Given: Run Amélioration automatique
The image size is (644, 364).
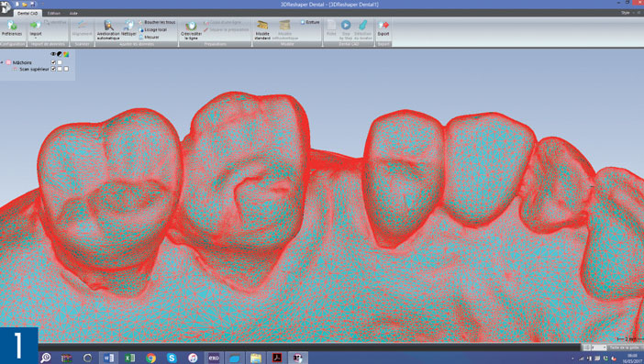Looking at the screenshot, I should click(108, 30).
